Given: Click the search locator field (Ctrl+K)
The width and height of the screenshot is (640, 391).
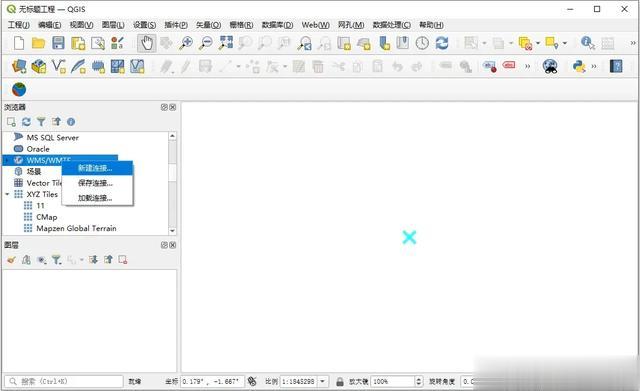Looking at the screenshot, I should click(64, 381).
